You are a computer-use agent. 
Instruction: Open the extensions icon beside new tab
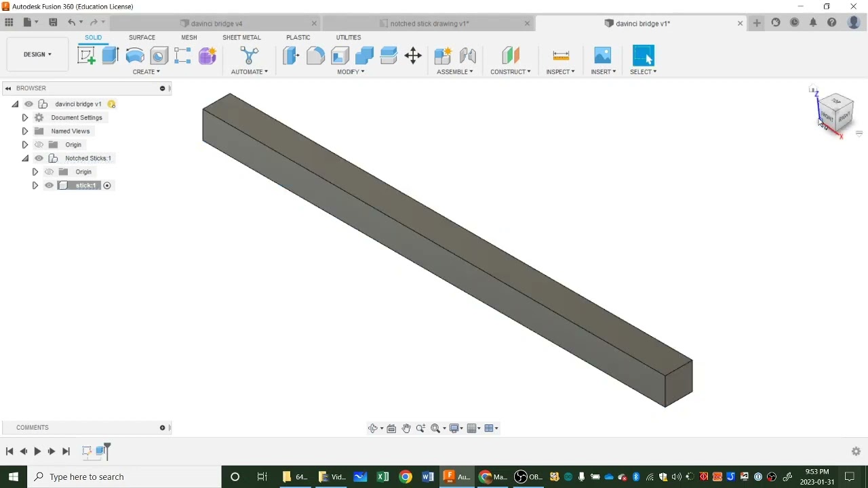point(776,22)
